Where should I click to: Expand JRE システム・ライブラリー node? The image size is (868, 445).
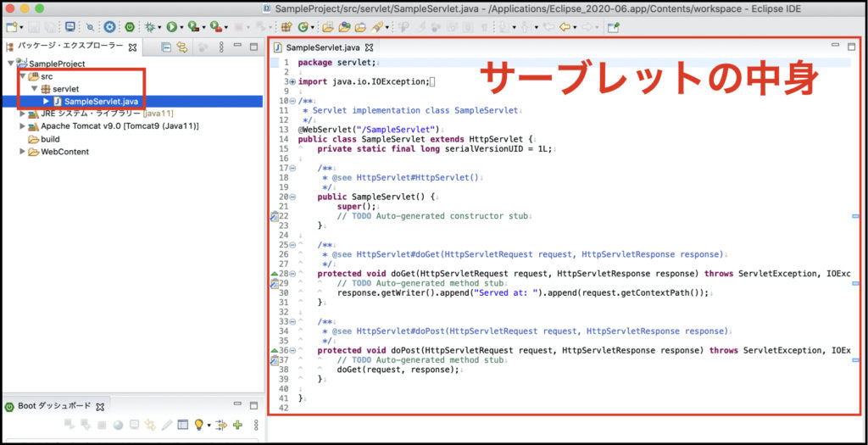[x=22, y=114]
